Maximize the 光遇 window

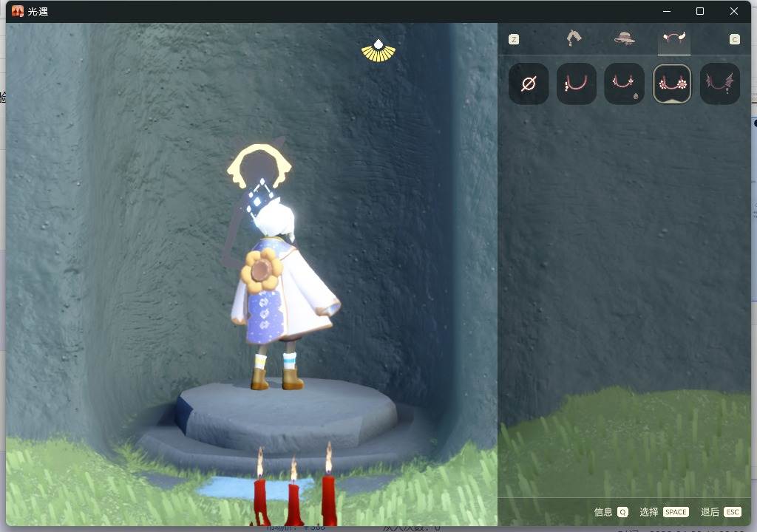(700, 11)
